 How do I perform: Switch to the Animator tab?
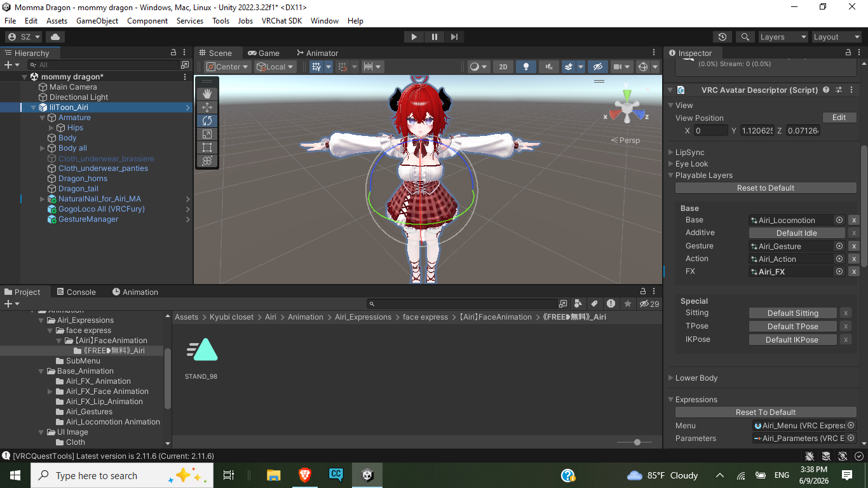pyautogui.click(x=316, y=53)
